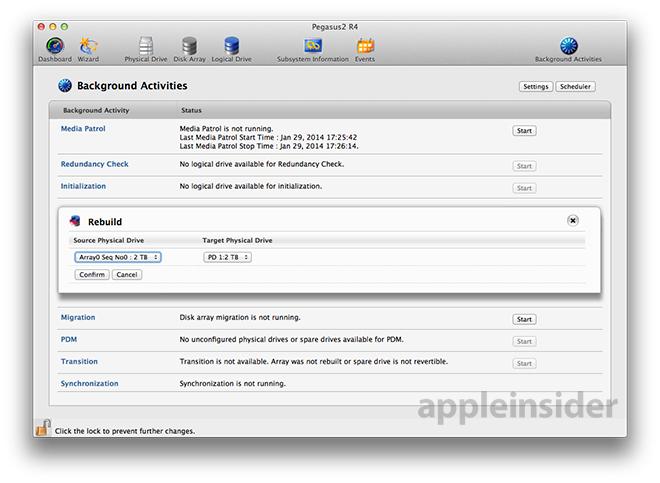The width and height of the screenshot is (660, 483).
Task: Open the Physical Drive view
Action: pos(146,50)
